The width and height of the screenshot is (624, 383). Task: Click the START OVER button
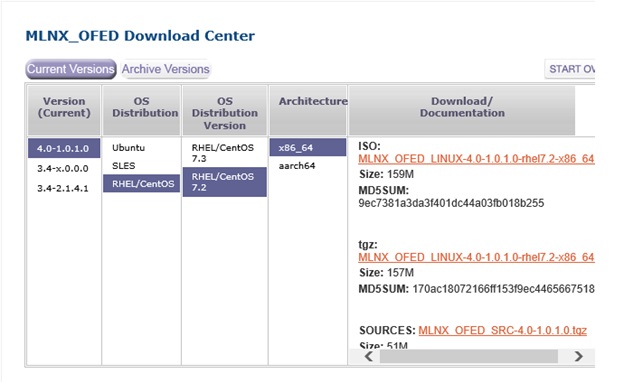(570, 69)
